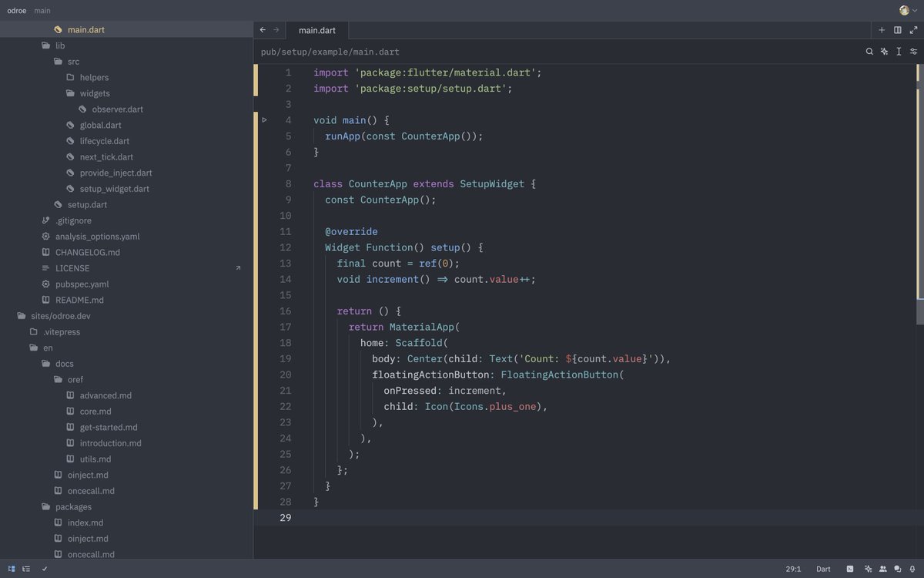This screenshot has height=578, width=924.
Task: Open diagnostics checkmark in status bar
Action: [x=45, y=569]
